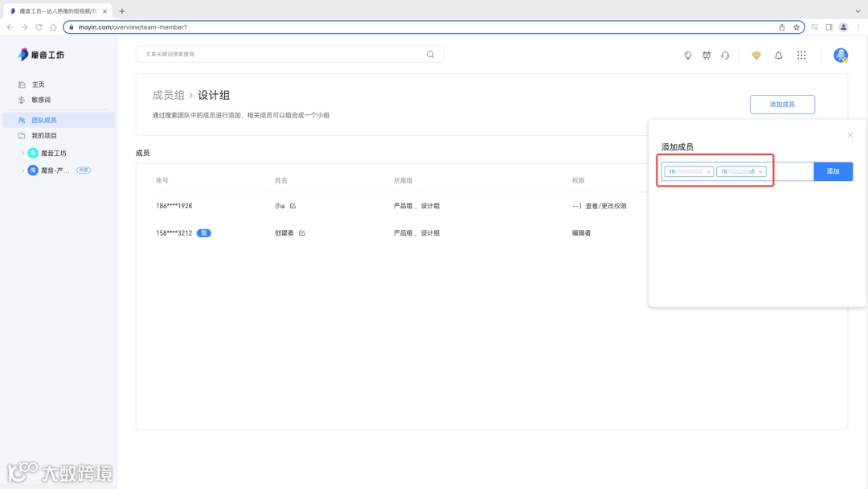This screenshot has height=489, width=868.
Task: Click the account 186****1928 cell
Action: [174, 206]
